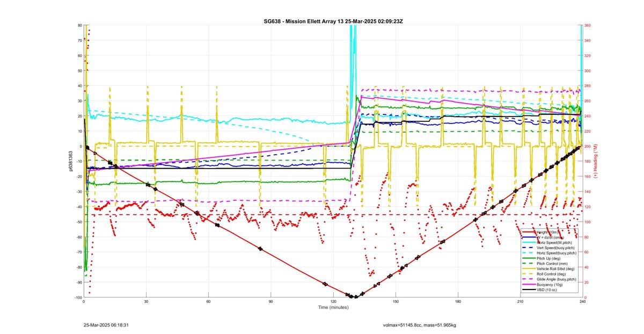Click the x-axis tick label "240"
Viewport: 644px width, 334px height.
[x=582, y=302]
